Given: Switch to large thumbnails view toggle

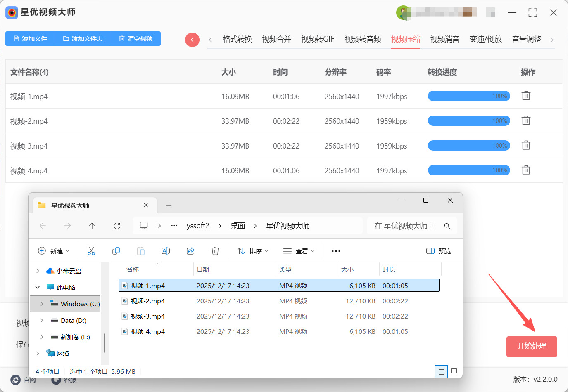Looking at the screenshot, I should 454,371.
